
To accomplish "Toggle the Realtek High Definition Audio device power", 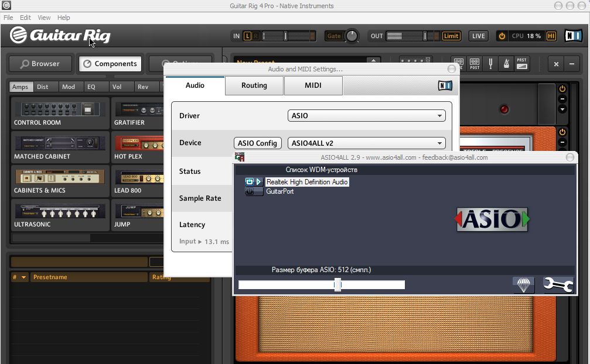I will pos(249,182).
